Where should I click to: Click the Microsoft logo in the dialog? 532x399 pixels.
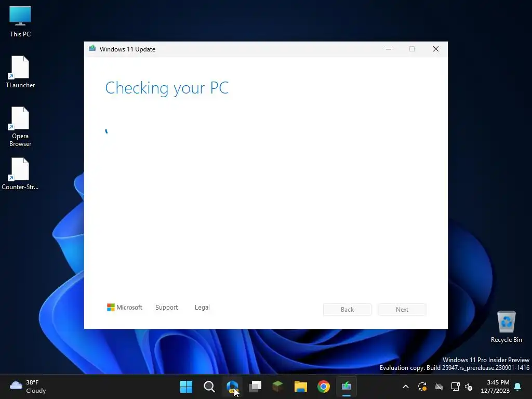[125, 308]
